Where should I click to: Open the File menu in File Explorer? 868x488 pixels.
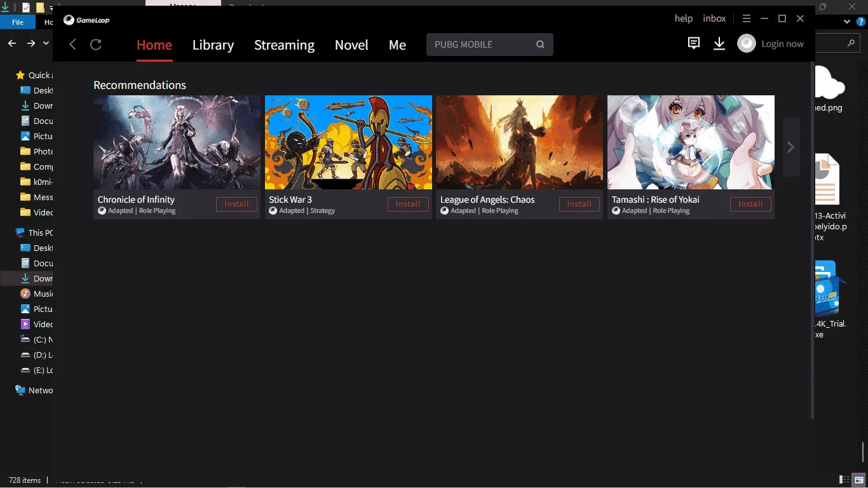coord(18,22)
